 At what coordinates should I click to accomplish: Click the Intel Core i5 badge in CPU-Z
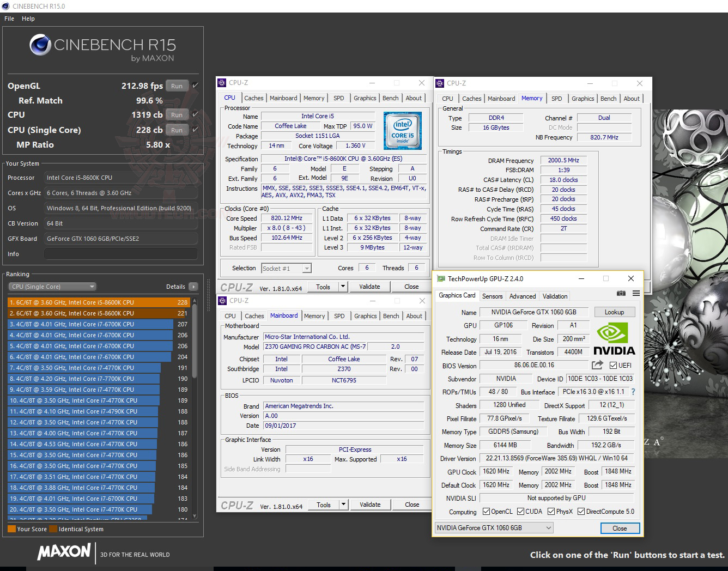[403, 131]
